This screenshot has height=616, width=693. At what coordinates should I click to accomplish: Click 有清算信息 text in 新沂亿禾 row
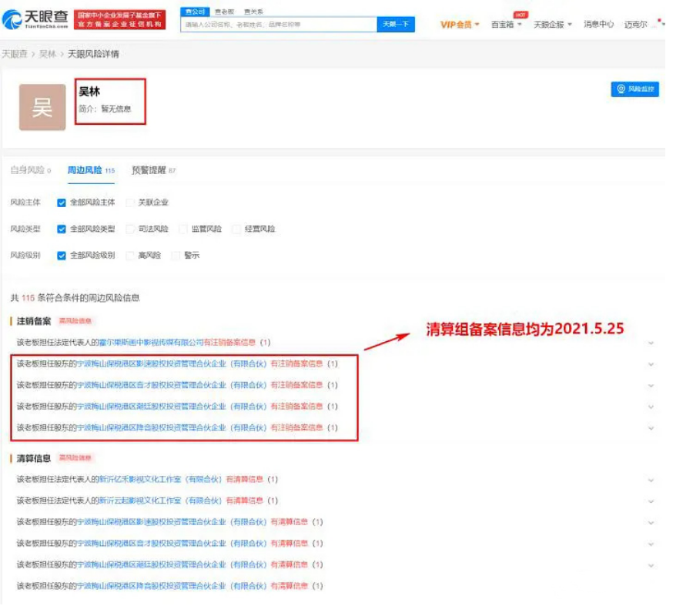244,480
